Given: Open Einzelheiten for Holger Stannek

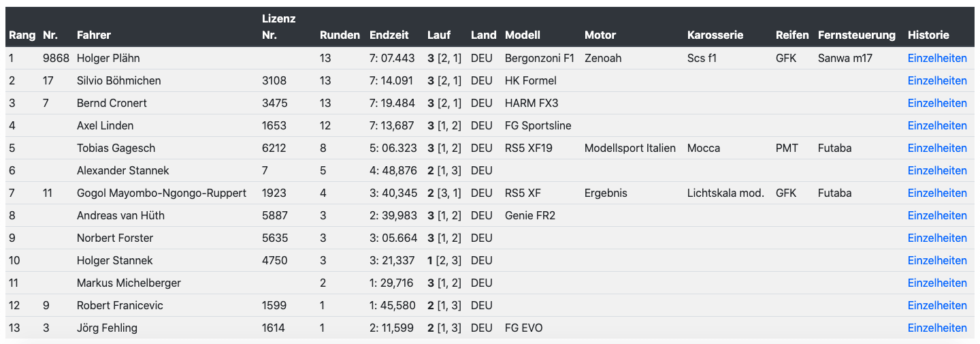Looking at the screenshot, I should 937,261.
